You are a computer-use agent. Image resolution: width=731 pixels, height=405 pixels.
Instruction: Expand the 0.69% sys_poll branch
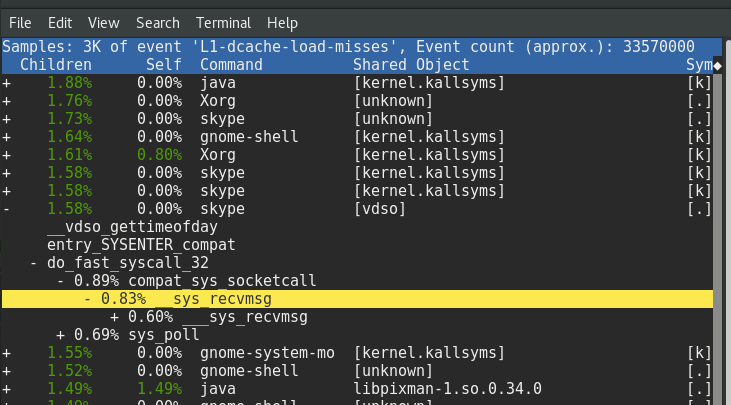tap(61, 335)
